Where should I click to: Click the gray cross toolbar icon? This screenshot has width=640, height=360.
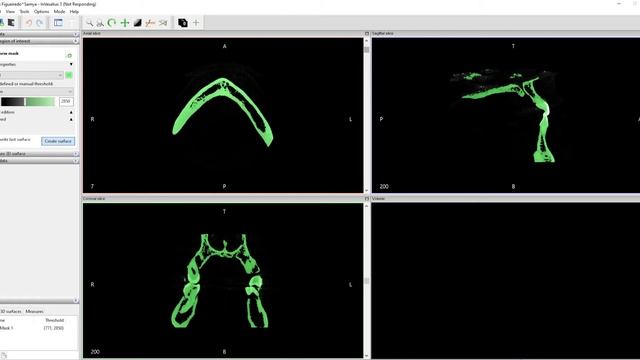pos(196,23)
